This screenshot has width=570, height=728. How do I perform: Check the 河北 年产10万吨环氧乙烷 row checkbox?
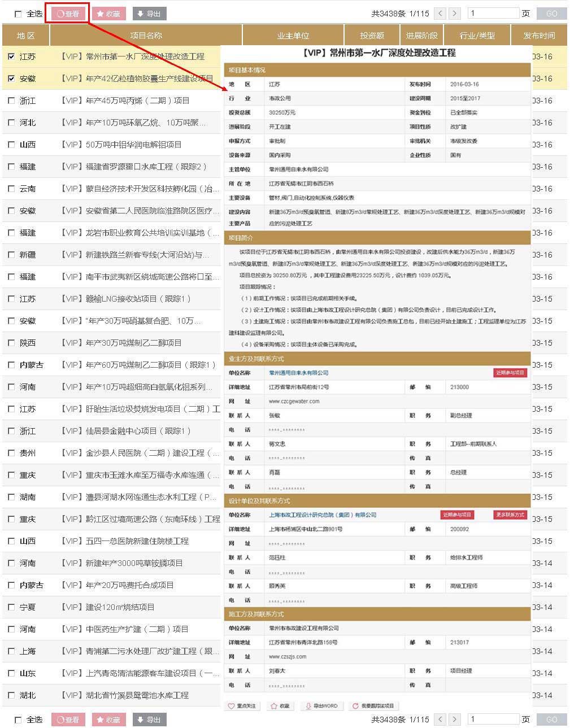point(11,123)
